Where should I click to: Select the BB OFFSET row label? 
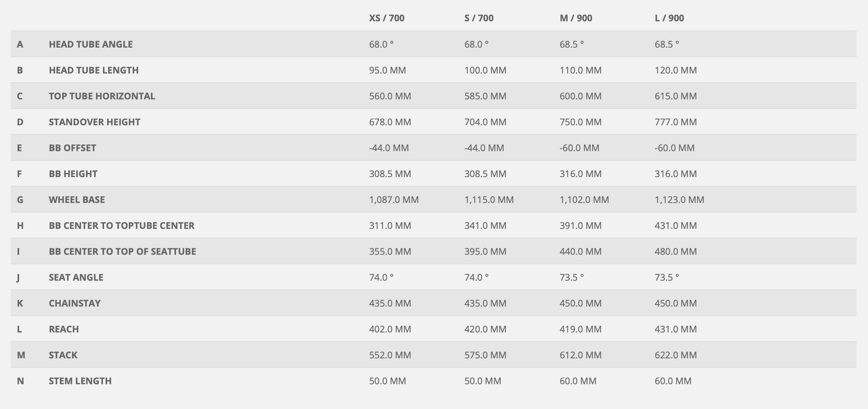pyautogui.click(x=72, y=148)
